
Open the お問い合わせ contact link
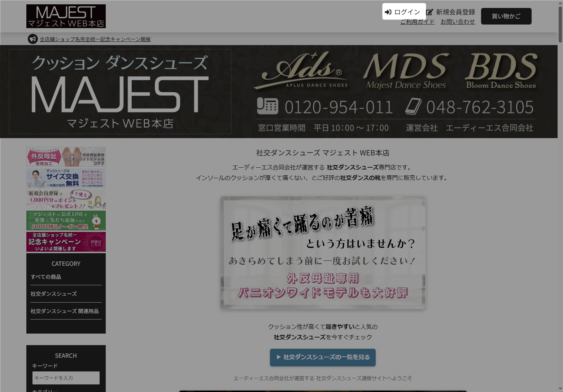click(458, 22)
